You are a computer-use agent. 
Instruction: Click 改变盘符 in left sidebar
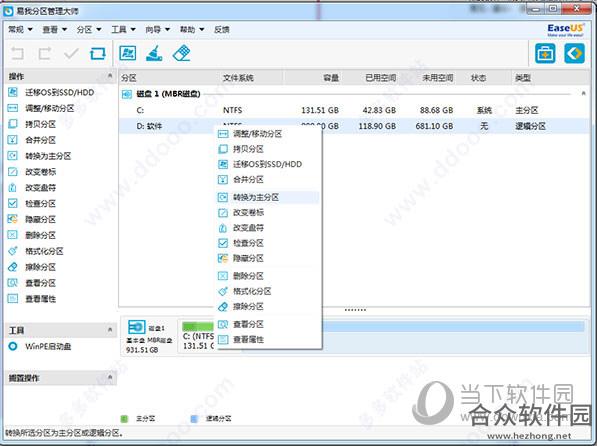(x=32, y=188)
